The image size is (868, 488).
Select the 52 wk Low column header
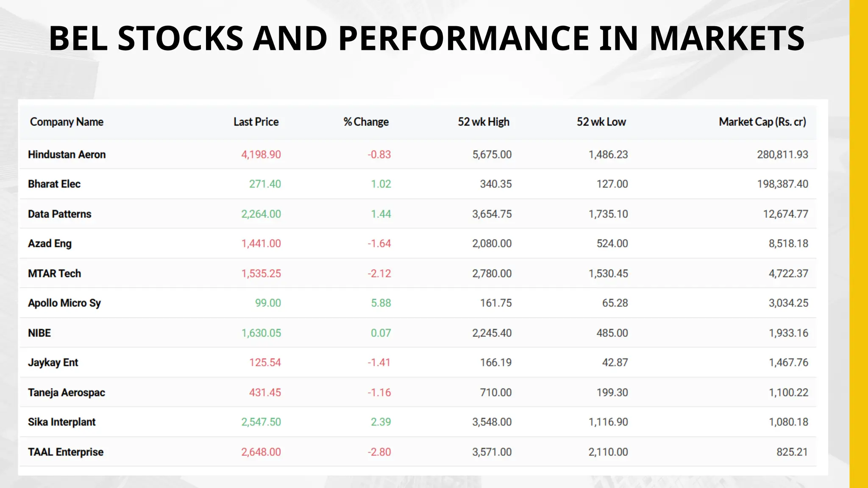click(x=601, y=122)
